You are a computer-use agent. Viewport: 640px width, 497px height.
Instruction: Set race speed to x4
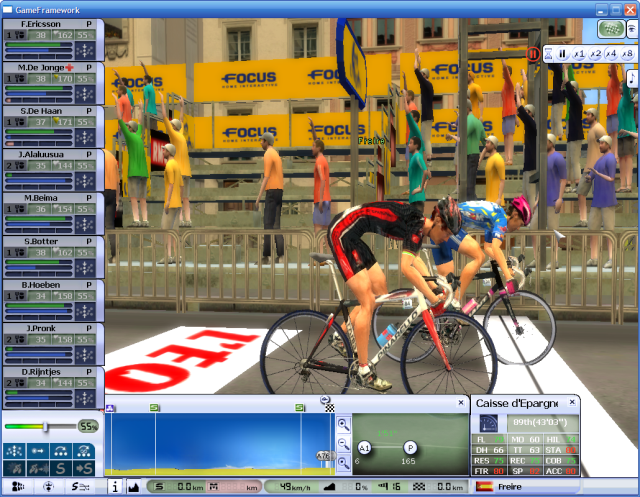(x=611, y=54)
